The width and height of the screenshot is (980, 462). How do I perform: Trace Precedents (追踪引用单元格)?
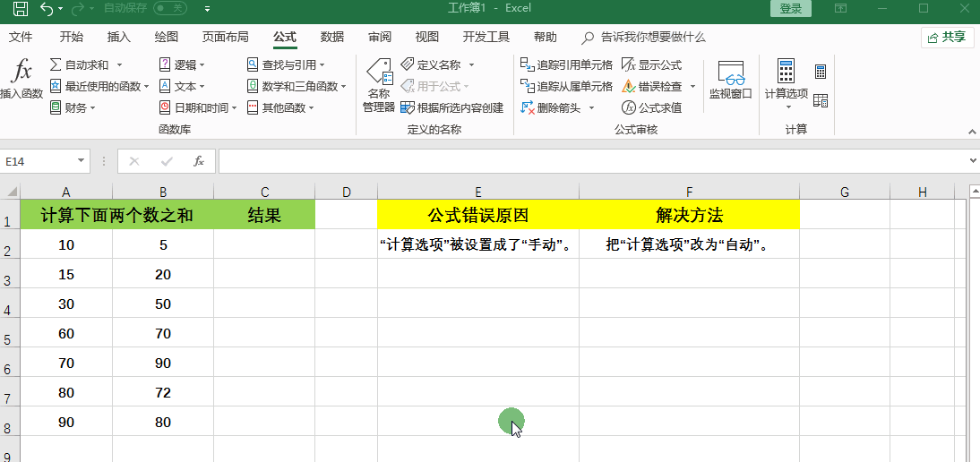[566, 65]
